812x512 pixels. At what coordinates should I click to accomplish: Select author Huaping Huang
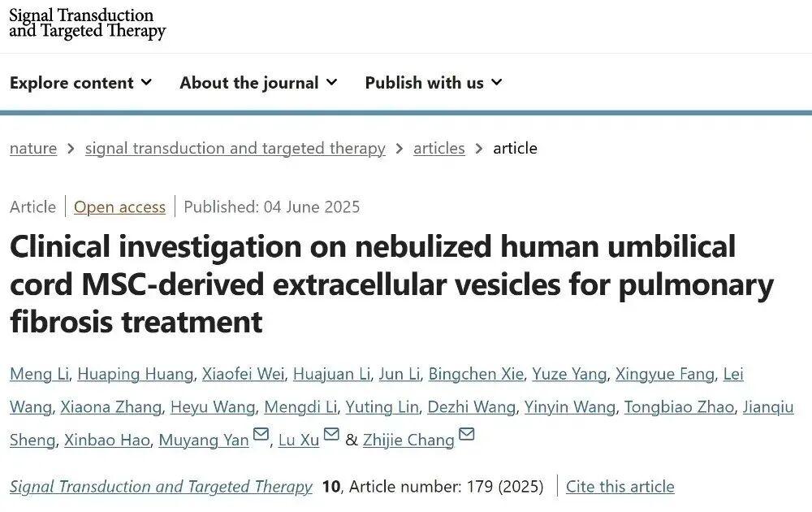(136, 374)
